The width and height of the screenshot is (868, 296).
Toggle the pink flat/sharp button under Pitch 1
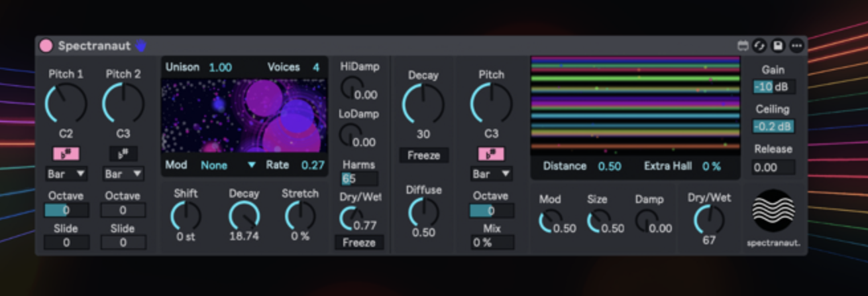66,154
